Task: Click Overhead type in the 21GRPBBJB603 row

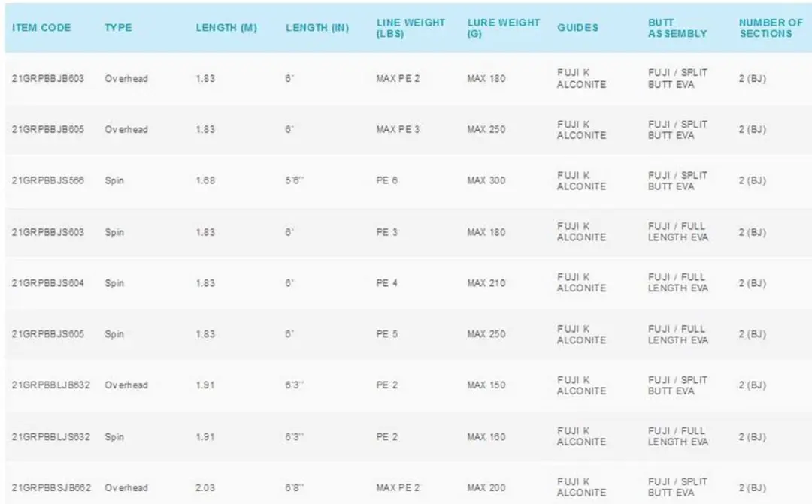Action: [126, 79]
